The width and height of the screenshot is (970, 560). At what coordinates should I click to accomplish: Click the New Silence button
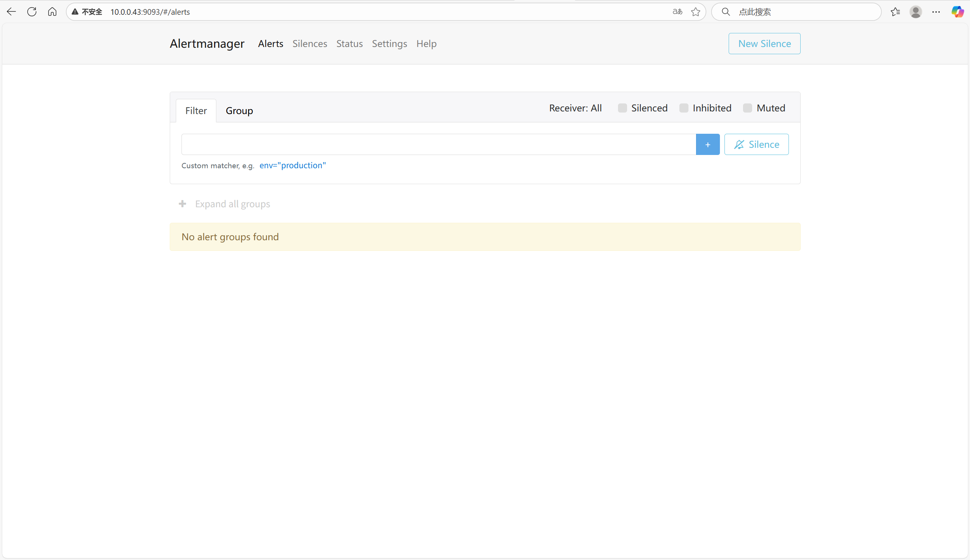(764, 44)
